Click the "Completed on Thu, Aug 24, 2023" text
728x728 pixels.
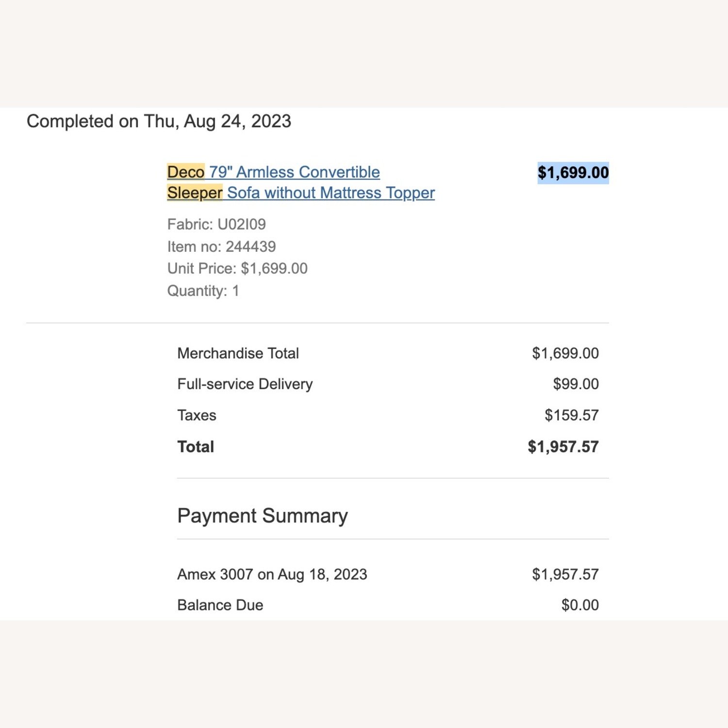pyautogui.click(x=159, y=121)
